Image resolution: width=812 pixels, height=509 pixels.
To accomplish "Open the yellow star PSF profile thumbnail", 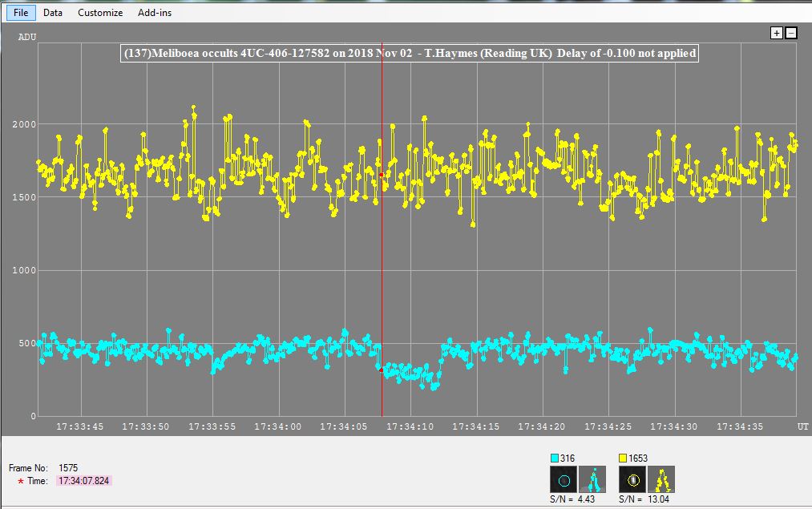I will pos(661,479).
